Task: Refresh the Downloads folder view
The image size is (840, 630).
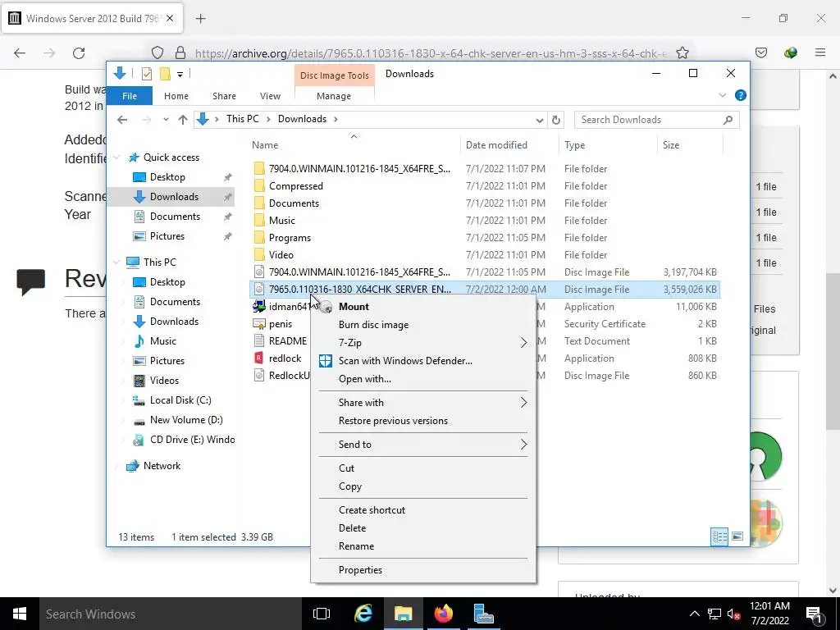Action: 556,120
